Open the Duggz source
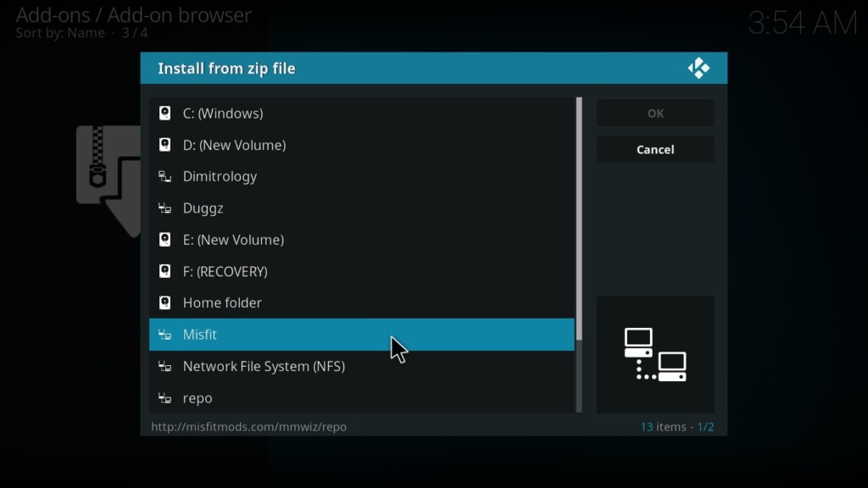Screen dimensions: 868x488 (203, 208)
